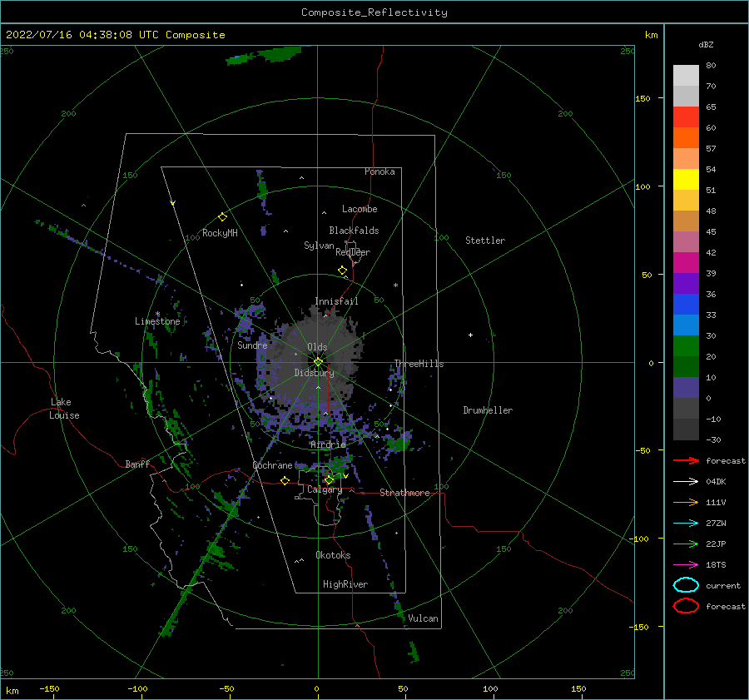Click the yellow diamond marker below Cochrane
Screen dimensions: 749x700
[285, 480]
